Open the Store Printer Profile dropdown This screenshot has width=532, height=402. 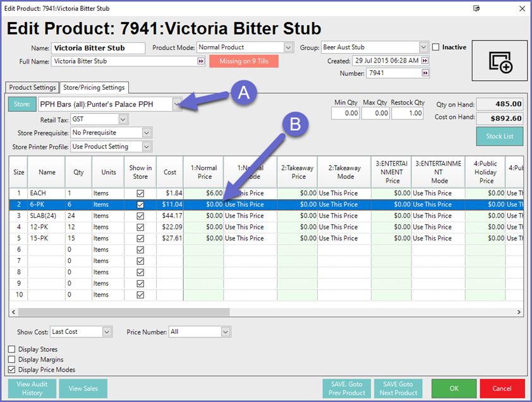point(147,147)
